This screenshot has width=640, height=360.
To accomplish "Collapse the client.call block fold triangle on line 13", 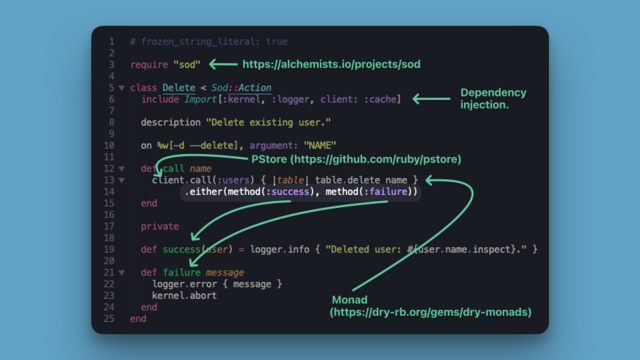I will [122, 180].
